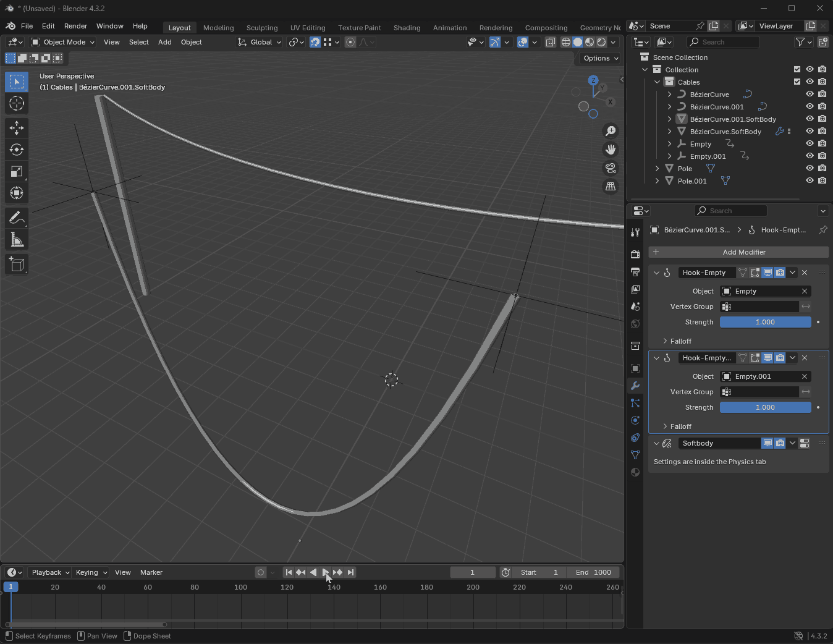Toggle camera view in viewport

[611, 168]
